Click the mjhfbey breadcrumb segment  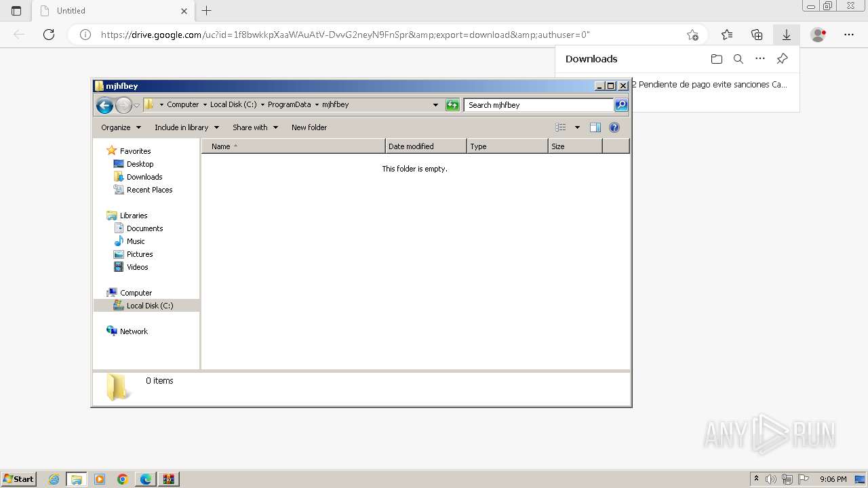(x=335, y=105)
